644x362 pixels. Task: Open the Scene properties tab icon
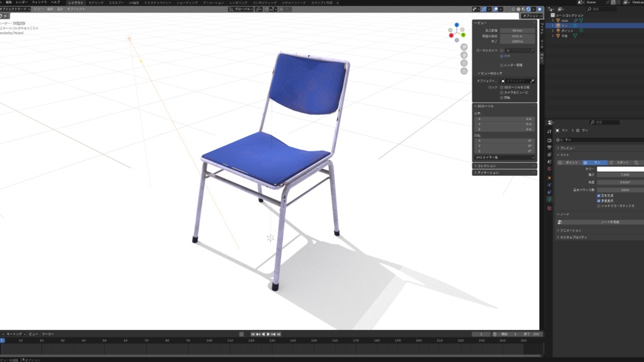550,162
